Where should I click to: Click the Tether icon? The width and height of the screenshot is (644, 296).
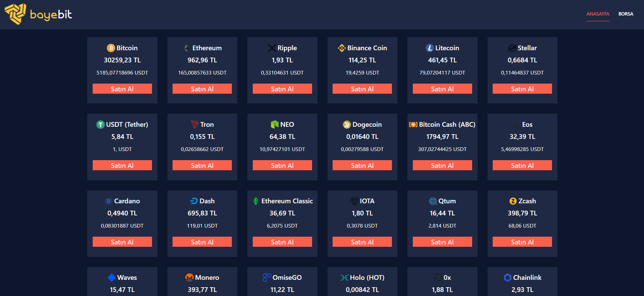pyautogui.click(x=100, y=125)
